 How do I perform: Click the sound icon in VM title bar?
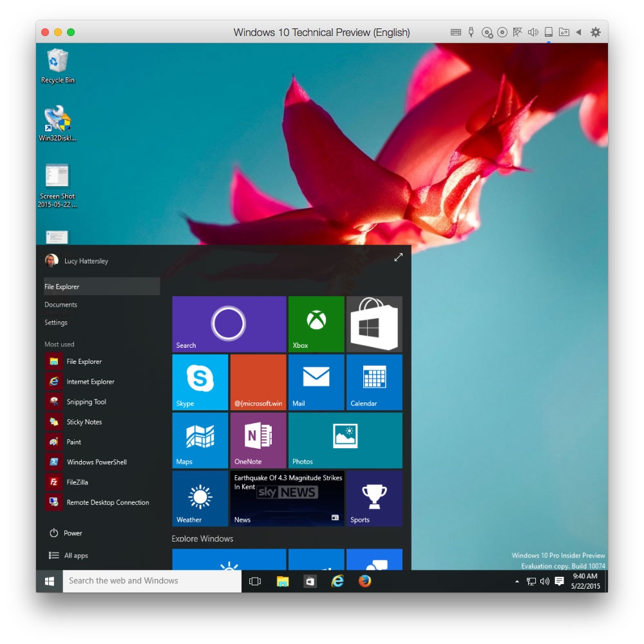(x=533, y=32)
